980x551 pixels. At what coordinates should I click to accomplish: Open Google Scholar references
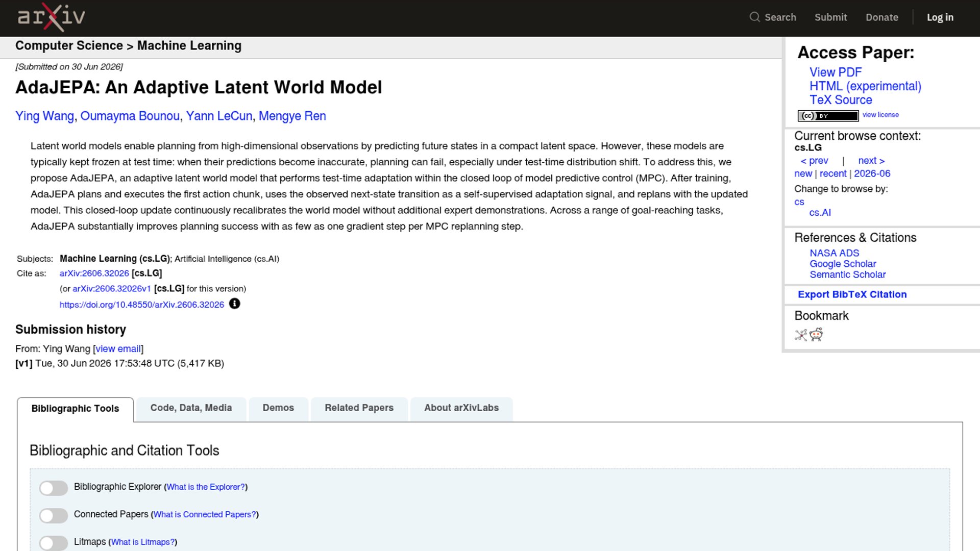tap(843, 264)
